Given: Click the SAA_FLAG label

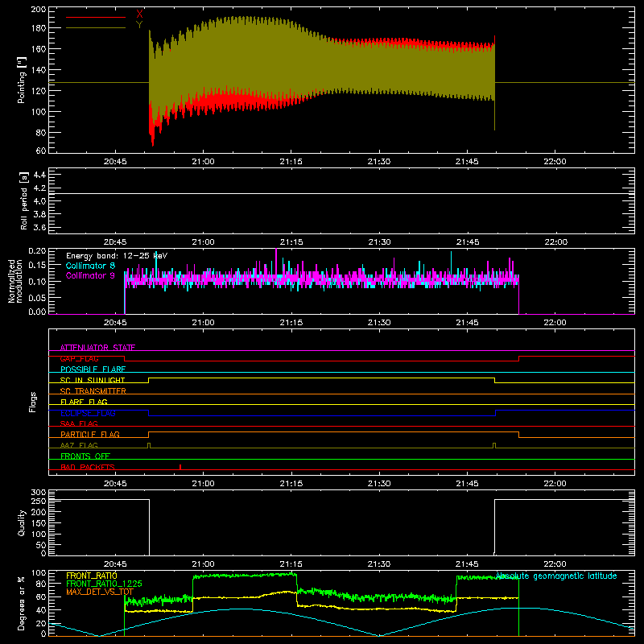Looking at the screenshot, I should (x=79, y=423).
